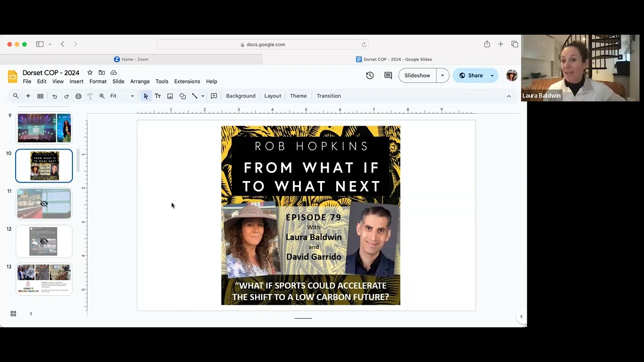Open the View menu
This screenshot has height=362, width=644.
58,81
